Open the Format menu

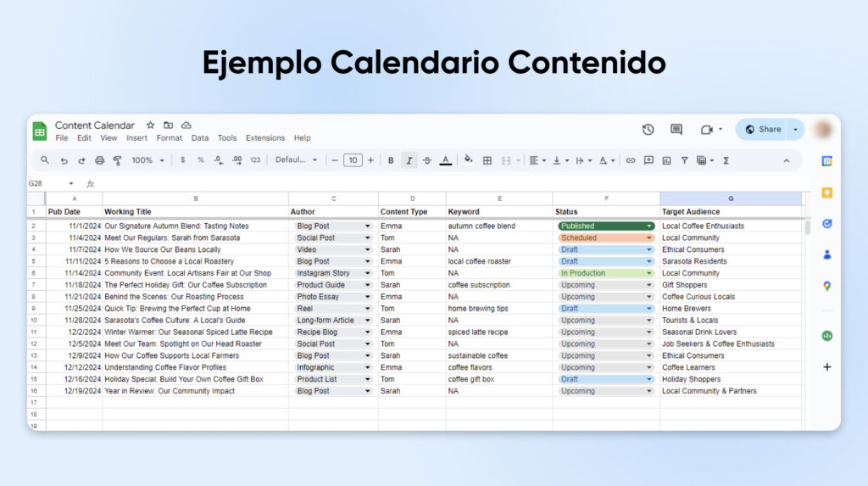[x=169, y=138]
